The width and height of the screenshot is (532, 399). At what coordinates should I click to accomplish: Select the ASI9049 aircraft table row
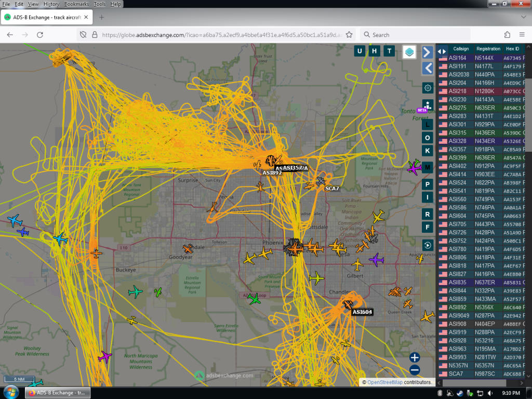point(481,315)
